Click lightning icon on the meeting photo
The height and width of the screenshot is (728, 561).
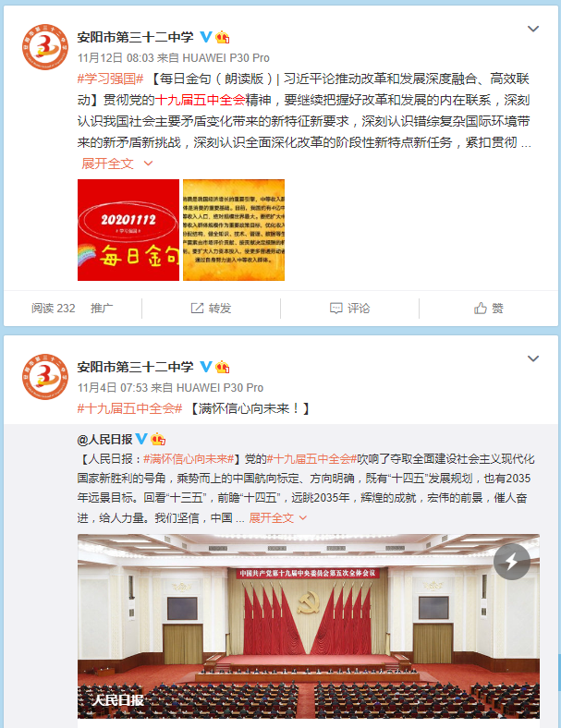[512, 562]
